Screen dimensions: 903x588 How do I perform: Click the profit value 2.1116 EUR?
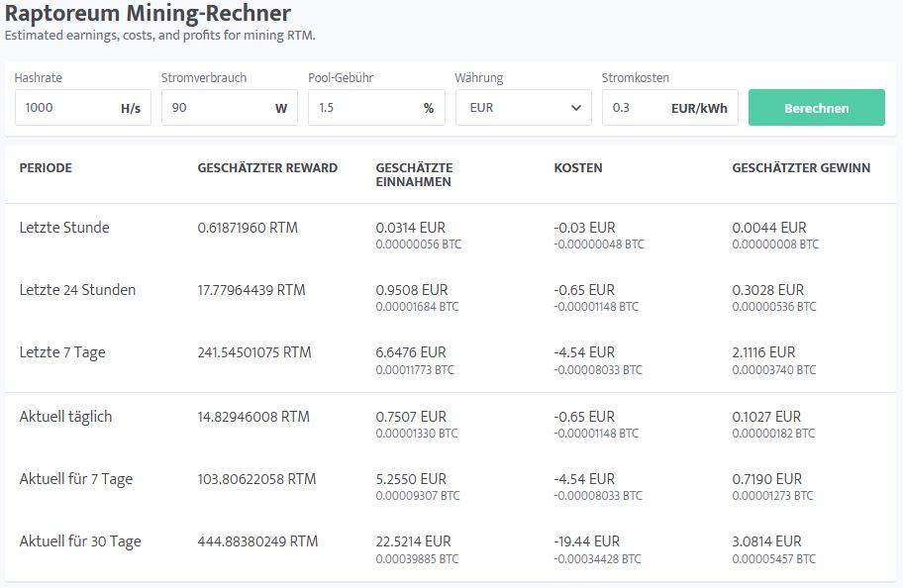click(763, 352)
